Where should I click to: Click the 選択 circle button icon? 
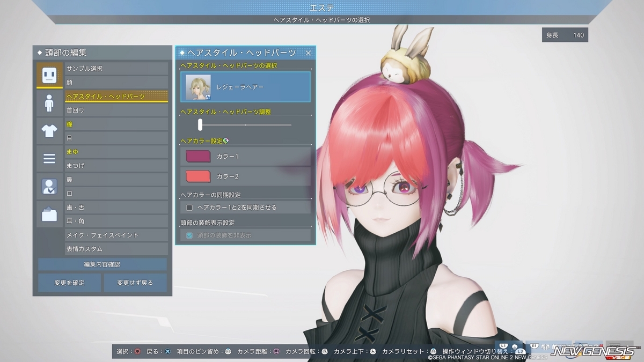[138, 351]
